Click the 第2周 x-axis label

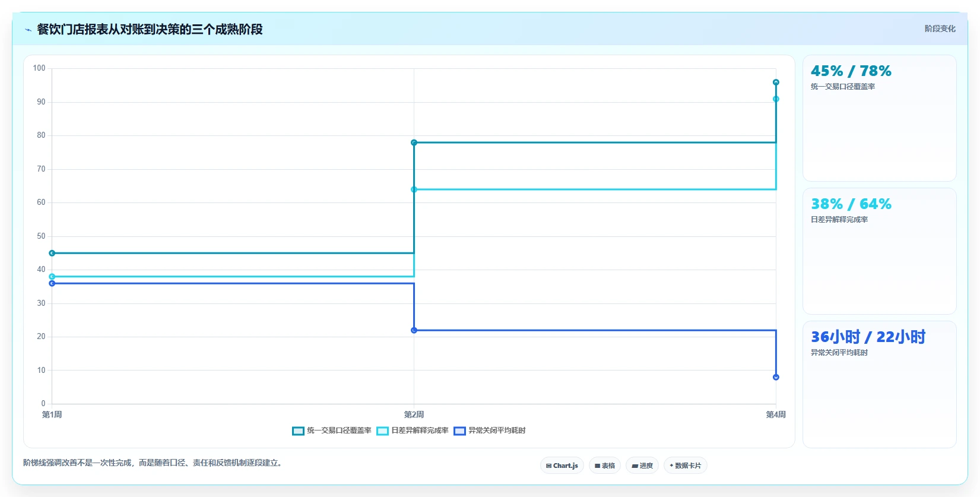[x=414, y=414]
